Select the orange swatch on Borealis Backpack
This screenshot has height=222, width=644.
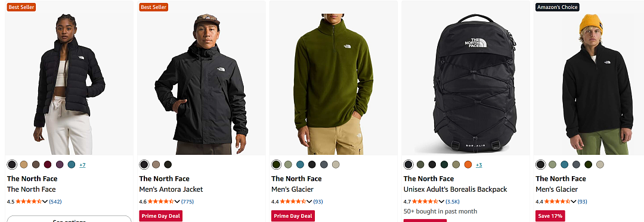coord(468,165)
